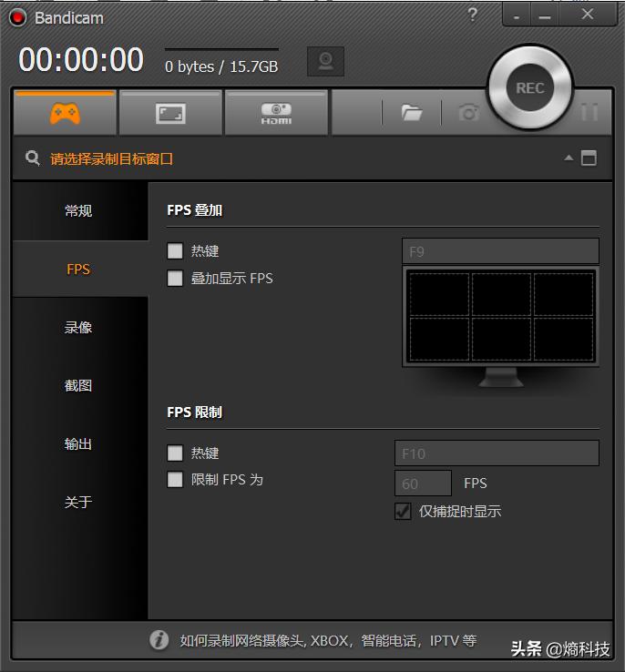Toggle 仅捕捉时显示 checkbox

pos(403,511)
